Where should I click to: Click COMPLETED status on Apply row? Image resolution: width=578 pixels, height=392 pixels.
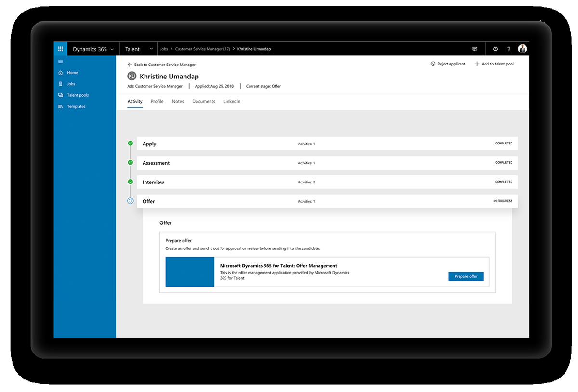[x=504, y=144]
